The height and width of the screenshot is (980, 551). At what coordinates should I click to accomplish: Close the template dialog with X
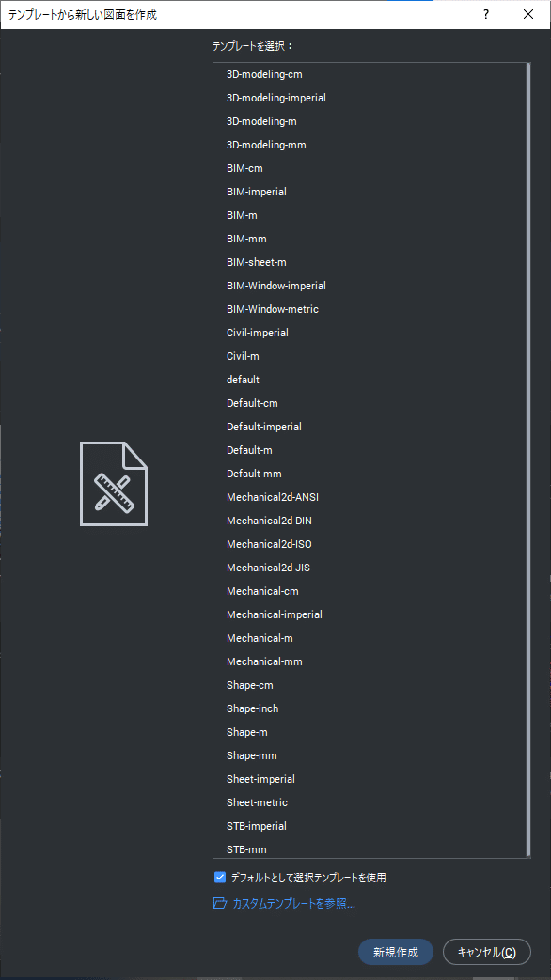click(x=528, y=14)
